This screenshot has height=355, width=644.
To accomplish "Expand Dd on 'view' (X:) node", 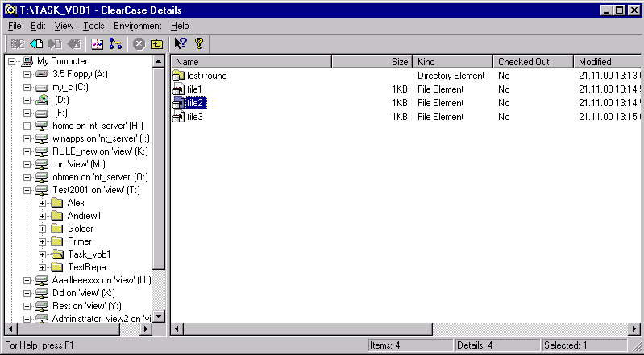I will click(x=27, y=293).
